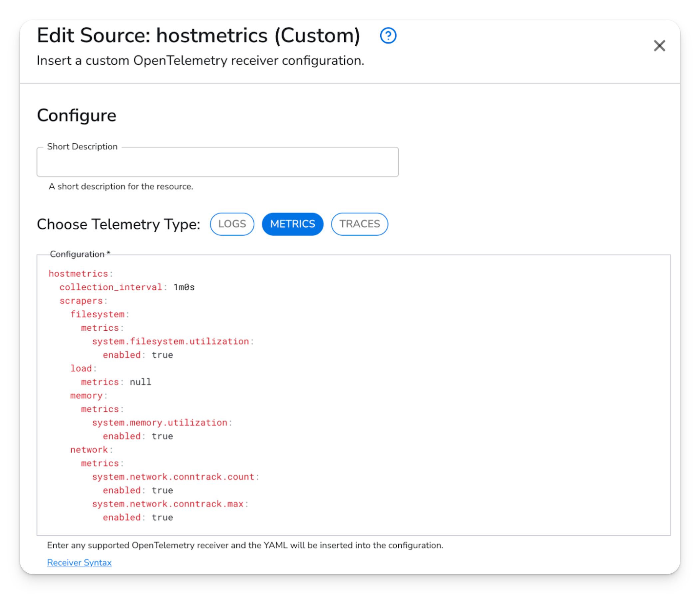The image size is (700, 594).
Task: Open the help question mark icon
Action: [x=388, y=36]
